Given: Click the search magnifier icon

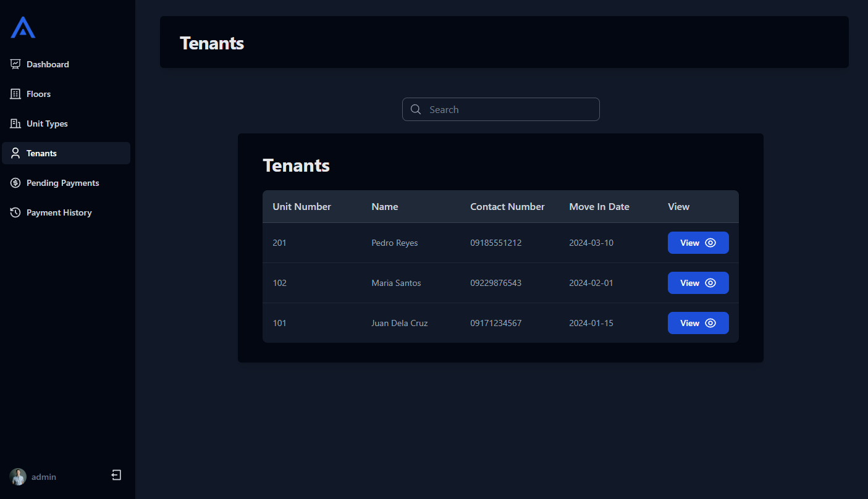Looking at the screenshot, I should pyautogui.click(x=416, y=109).
